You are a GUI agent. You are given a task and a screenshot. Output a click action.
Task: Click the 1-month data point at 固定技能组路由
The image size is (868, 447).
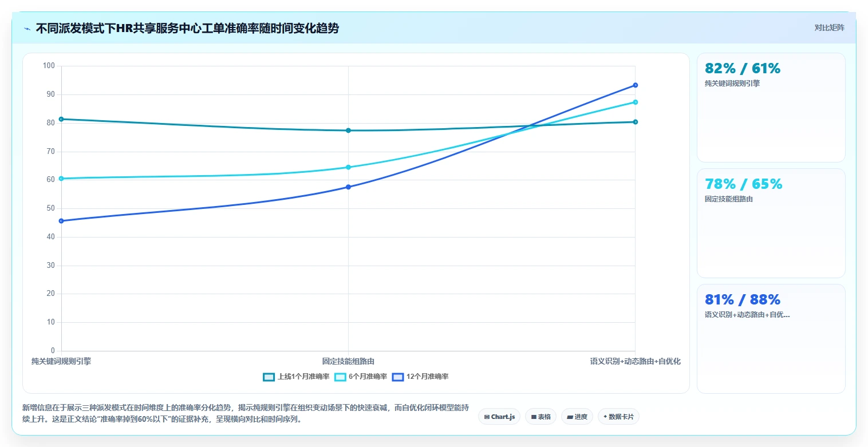[348, 130]
